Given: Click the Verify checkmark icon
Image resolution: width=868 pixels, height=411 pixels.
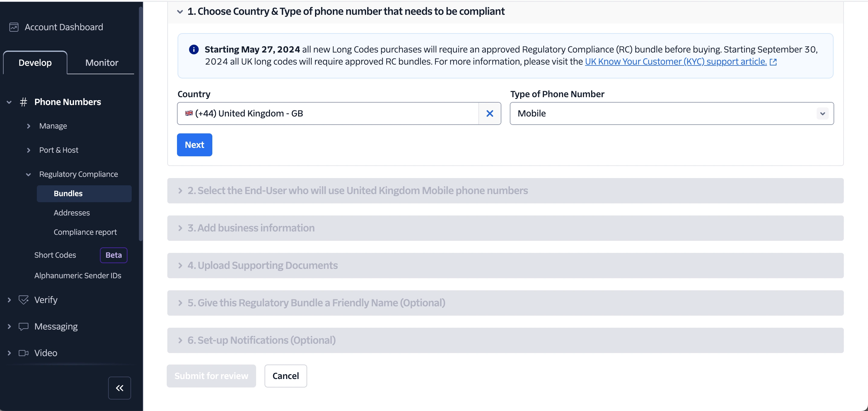Looking at the screenshot, I should 23,300.
